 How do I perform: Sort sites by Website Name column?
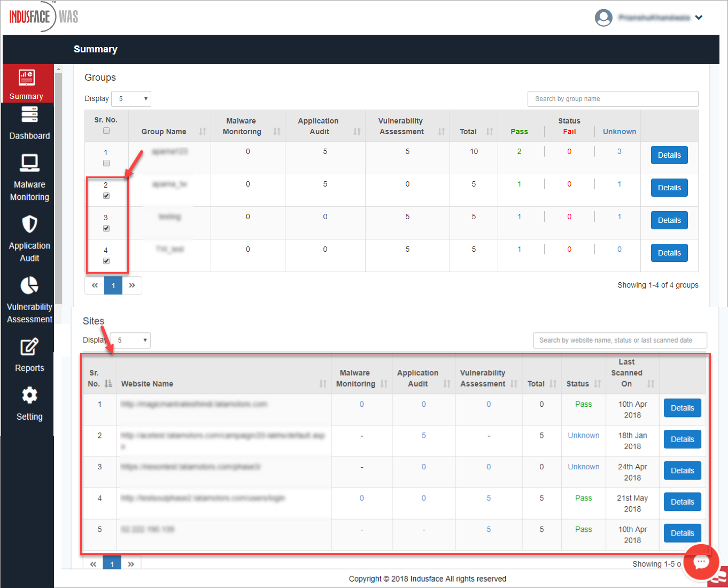(323, 384)
